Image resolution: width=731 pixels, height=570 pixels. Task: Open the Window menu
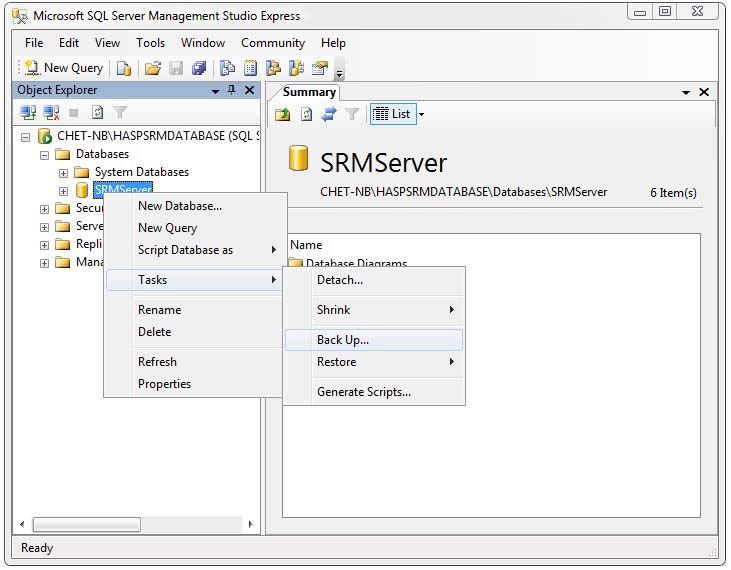pos(203,43)
